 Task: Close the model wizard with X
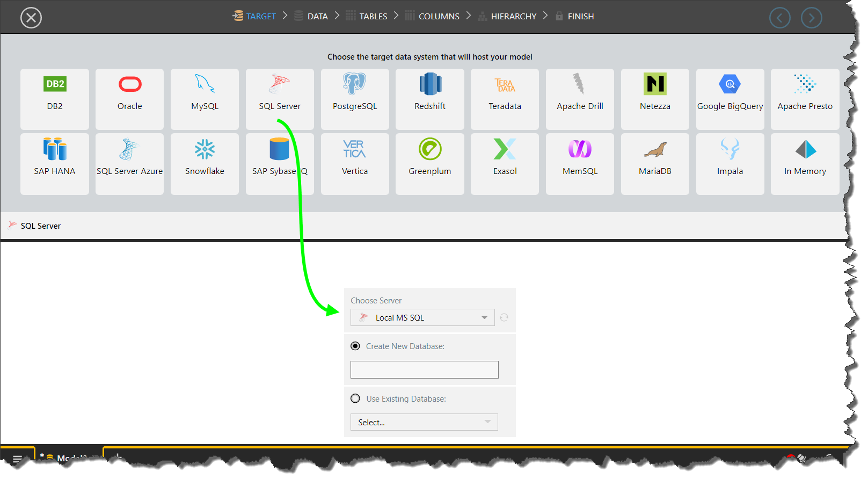click(x=31, y=18)
